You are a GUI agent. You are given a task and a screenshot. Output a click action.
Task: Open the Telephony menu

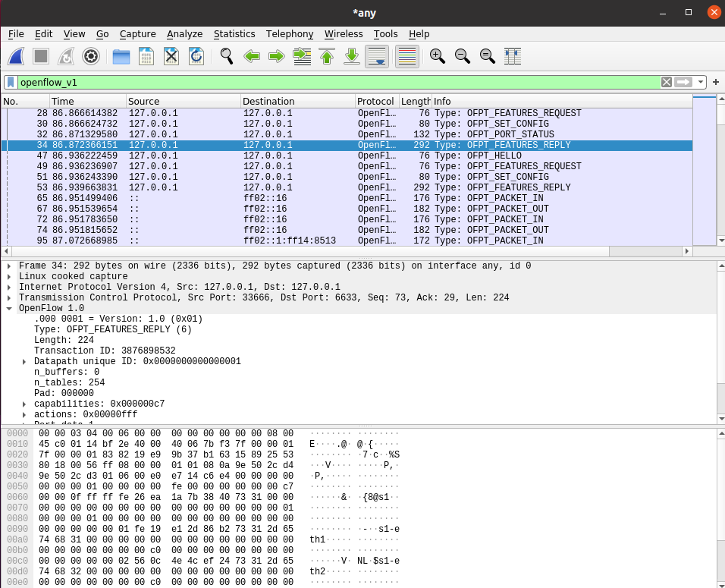point(290,34)
